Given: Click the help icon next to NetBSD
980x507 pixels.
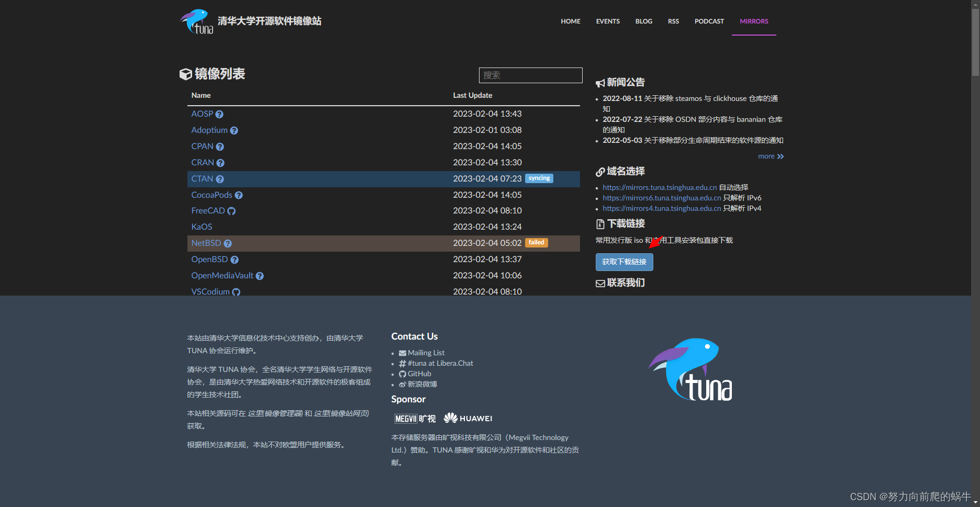Looking at the screenshot, I should [228, 243].
